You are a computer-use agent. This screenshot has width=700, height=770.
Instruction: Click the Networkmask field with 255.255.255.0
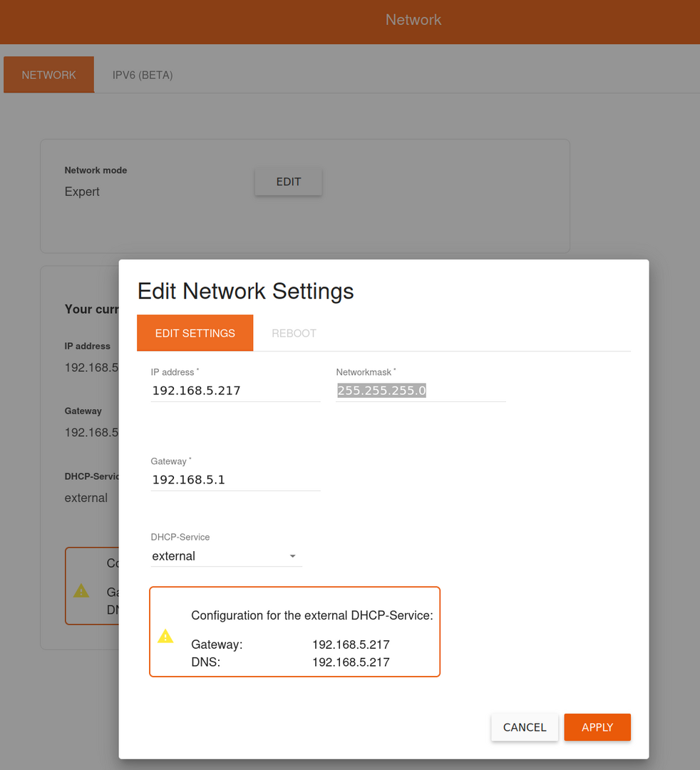pos(420,391)
